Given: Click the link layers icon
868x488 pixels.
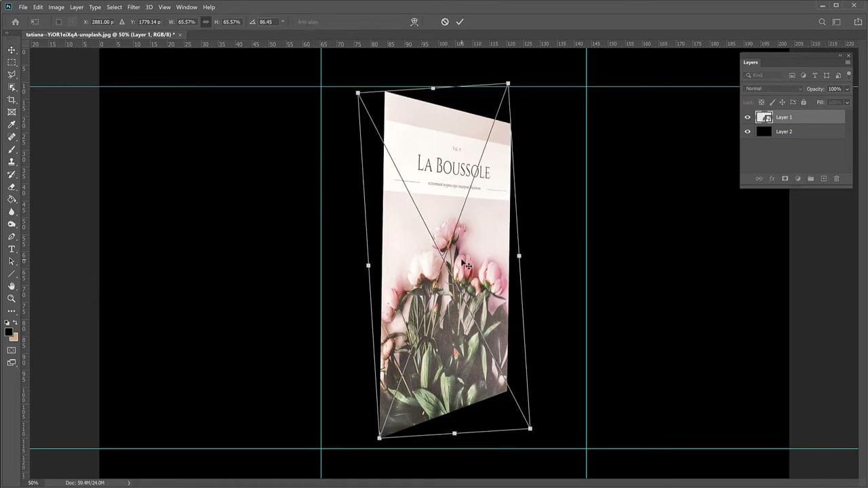Looking at the screenshot, I should (x=759, y=178).
